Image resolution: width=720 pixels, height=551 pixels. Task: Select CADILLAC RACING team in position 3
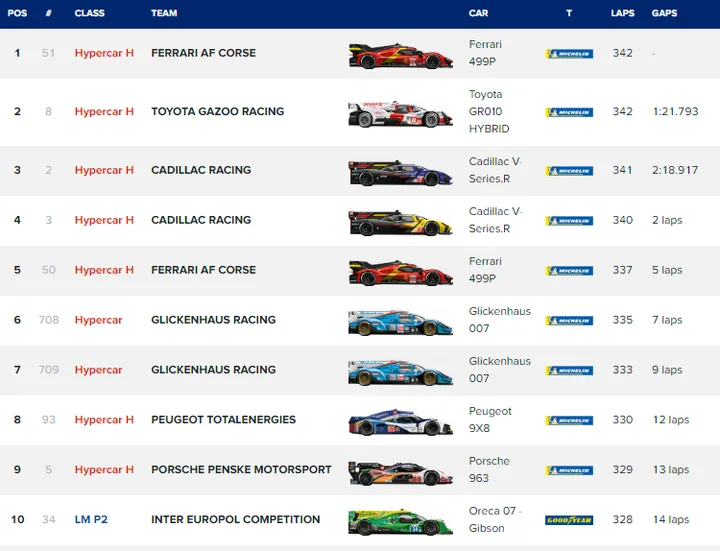point(201,170)
